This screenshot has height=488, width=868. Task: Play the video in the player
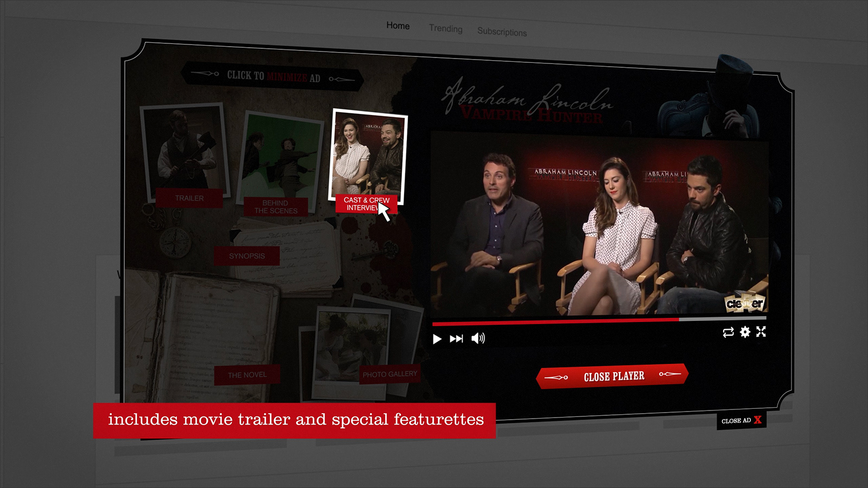(x=437, y=339)
